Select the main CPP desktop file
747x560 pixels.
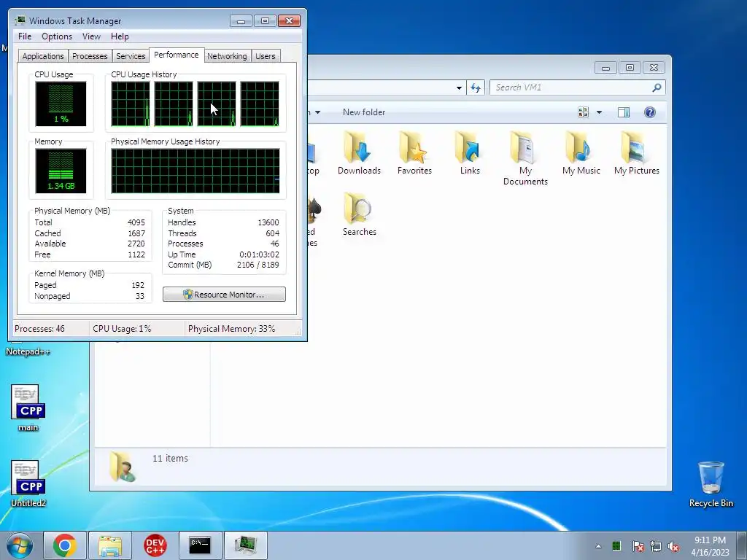pos(28,408)
